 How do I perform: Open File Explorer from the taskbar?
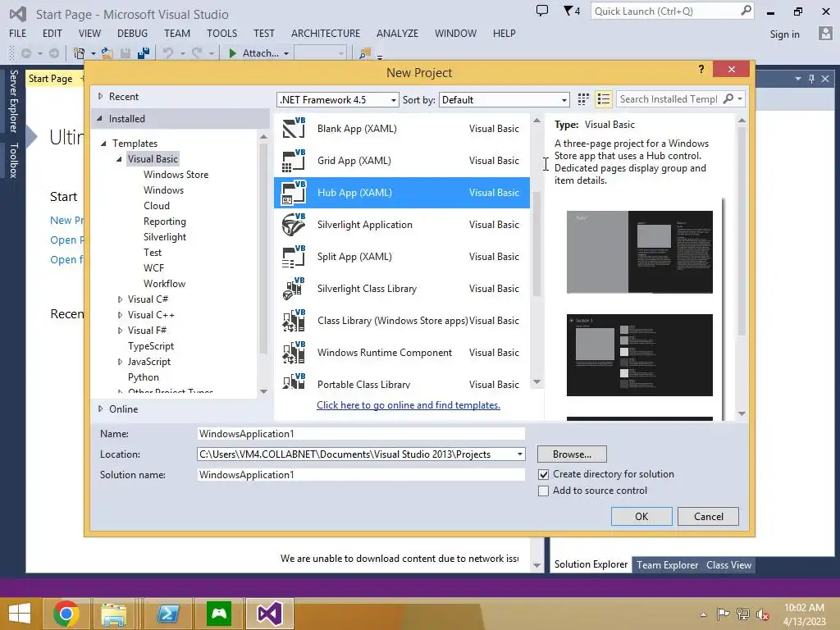tap(114, 614)
